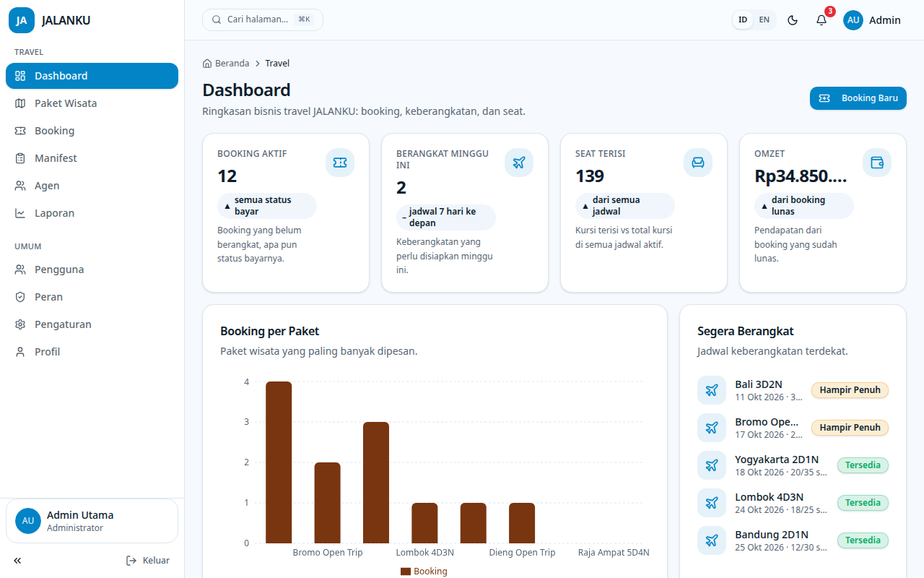The height and width of the screenshot is (578, 924).
Task: Click Tersedia badge for Bandung 2D1N
Action: 863,540
